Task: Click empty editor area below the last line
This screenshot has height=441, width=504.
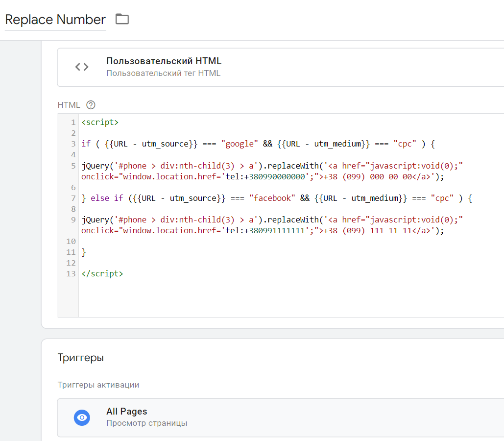Action: (x=245, y=299)
